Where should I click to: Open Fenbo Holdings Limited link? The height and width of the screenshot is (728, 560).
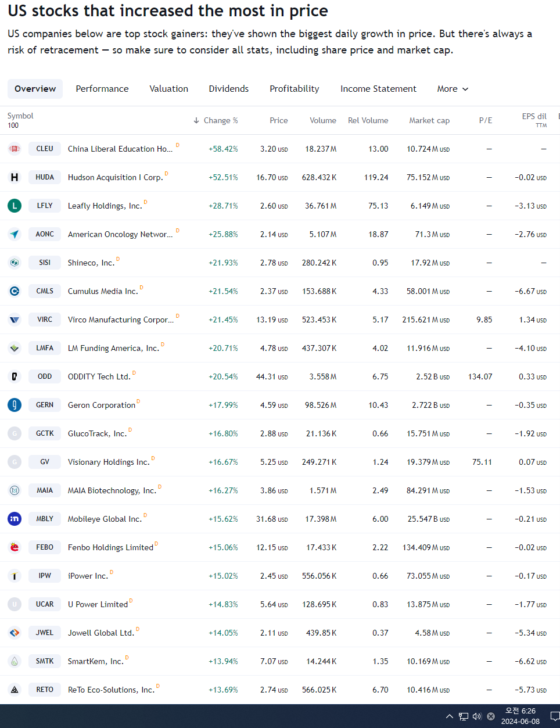click(x=110, y=547)
